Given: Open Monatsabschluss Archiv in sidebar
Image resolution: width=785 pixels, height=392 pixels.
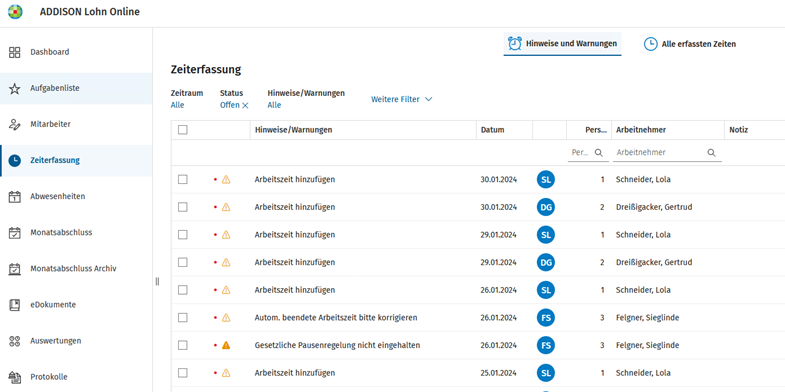Looking at the screenshot, I should pyautogui.click(x=73, y=268).
